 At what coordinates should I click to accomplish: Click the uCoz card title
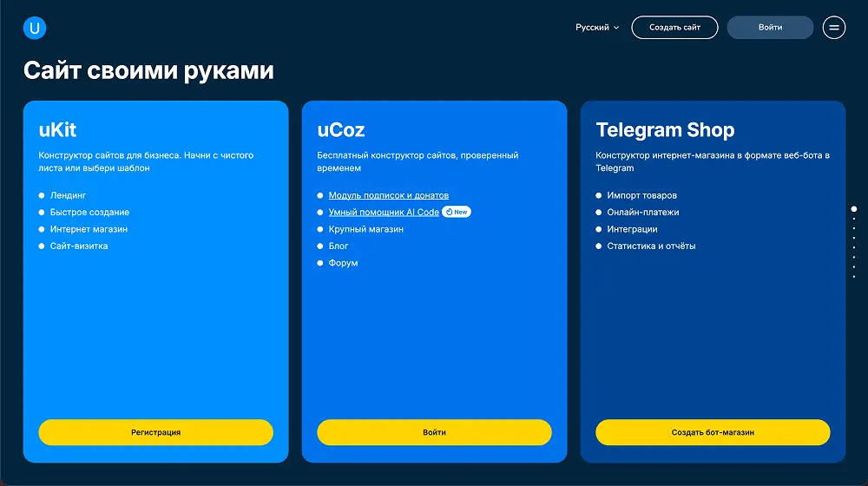(x=340, y=130)
